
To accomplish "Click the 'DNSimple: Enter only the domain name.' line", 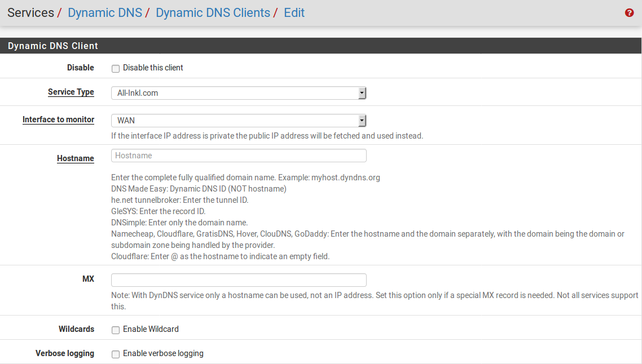I will coord(179,223).
